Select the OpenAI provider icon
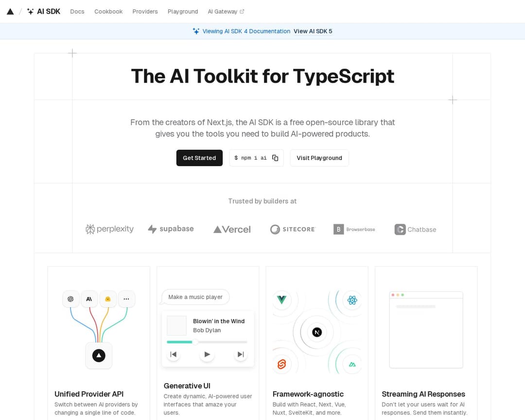 71,299
